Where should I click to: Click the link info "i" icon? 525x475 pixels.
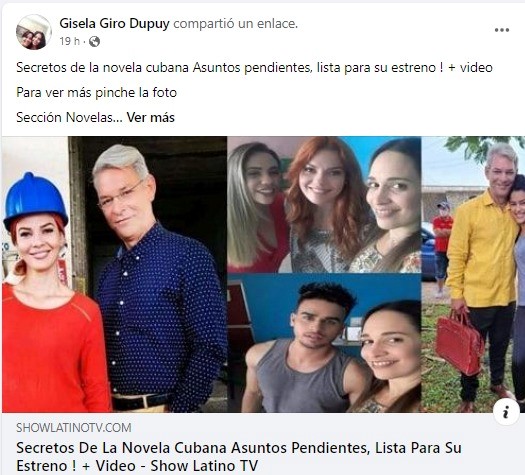(x=506, y=412)
